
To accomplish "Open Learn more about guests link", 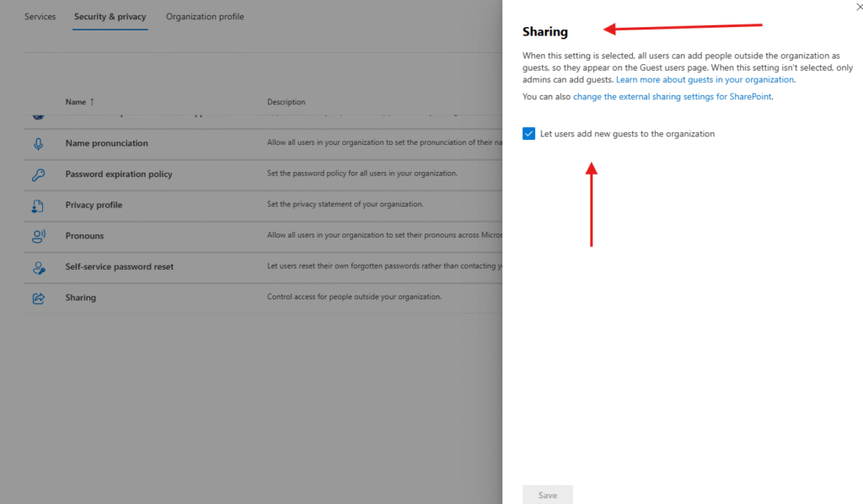I will click(705, 80).
